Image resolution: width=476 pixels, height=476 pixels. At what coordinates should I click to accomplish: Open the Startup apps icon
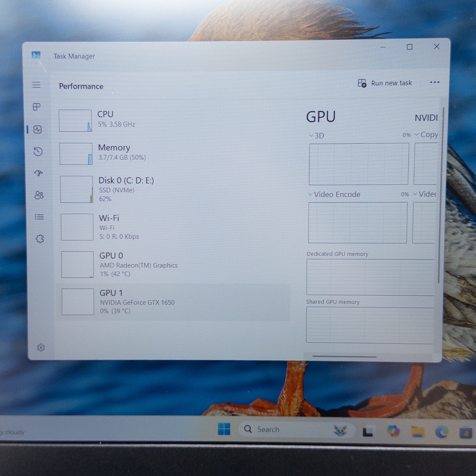pyautogui.click(x=38, y=173)
